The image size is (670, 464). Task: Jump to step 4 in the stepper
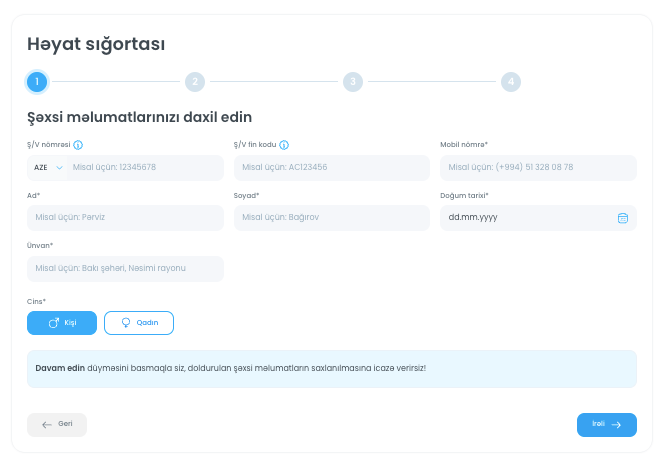click(x=511, y=82)
